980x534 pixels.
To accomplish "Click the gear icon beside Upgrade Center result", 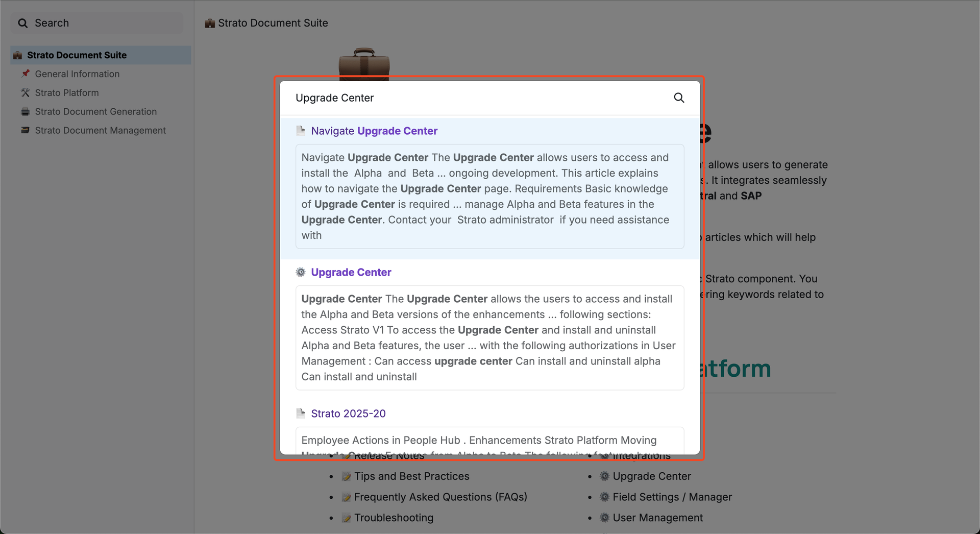I will (x=301, y=273).
